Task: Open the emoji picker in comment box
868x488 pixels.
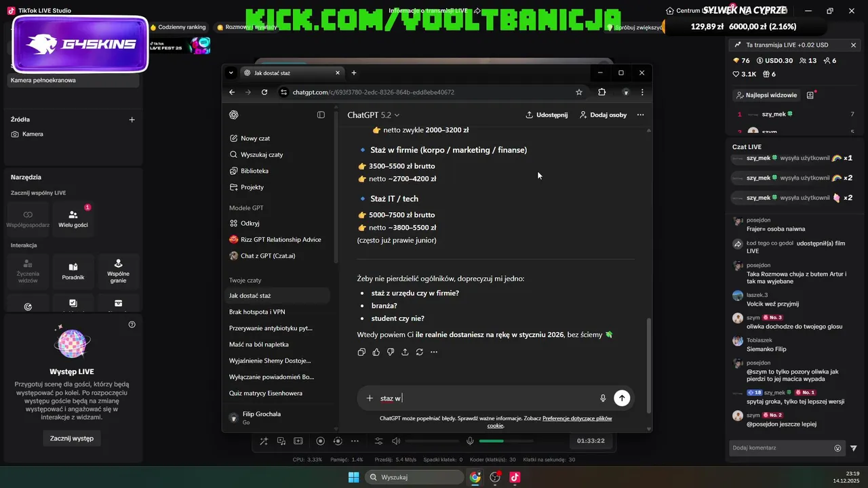Action: pos(837,448)
